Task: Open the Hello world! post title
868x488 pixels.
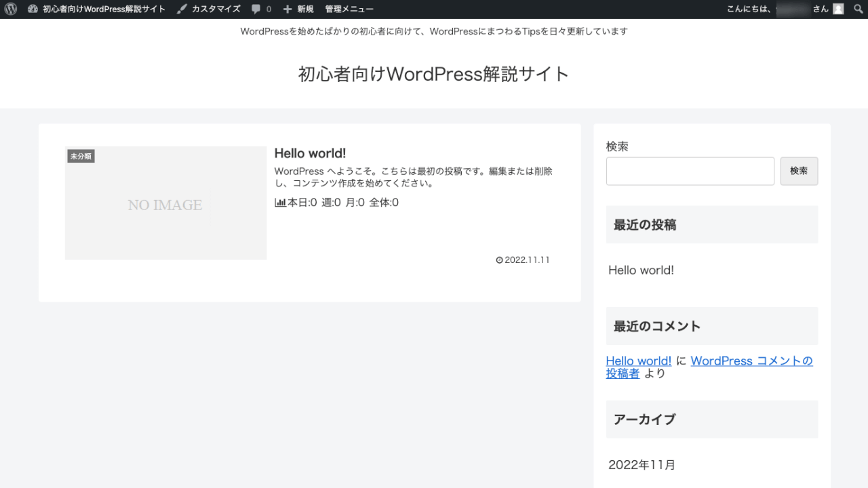Action: [x=310, y=153]
